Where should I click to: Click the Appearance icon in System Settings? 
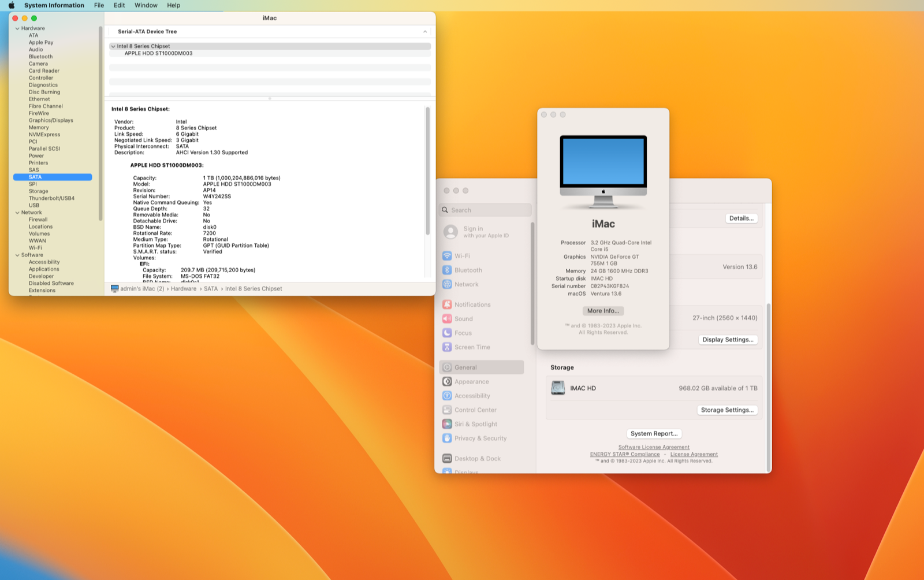click(447, 381)
